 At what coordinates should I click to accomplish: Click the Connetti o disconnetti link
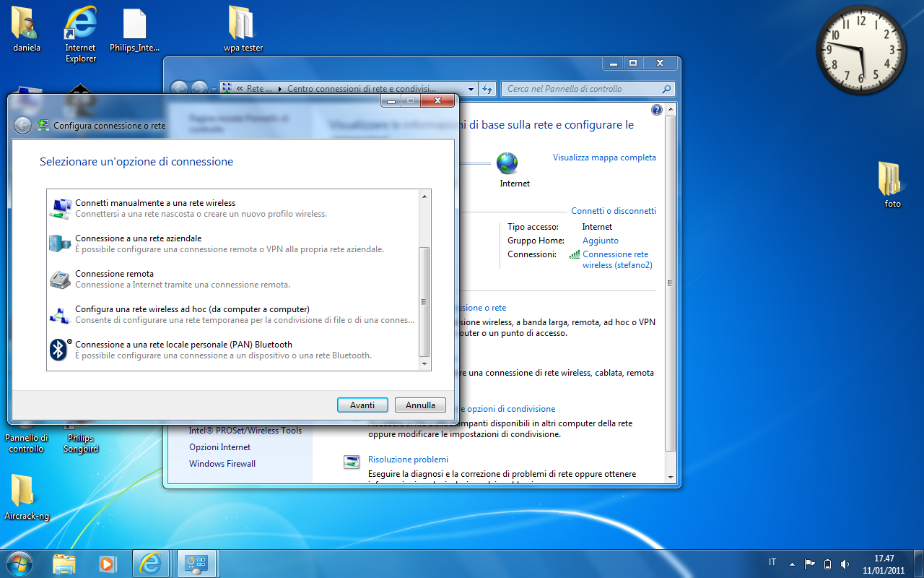614,211
